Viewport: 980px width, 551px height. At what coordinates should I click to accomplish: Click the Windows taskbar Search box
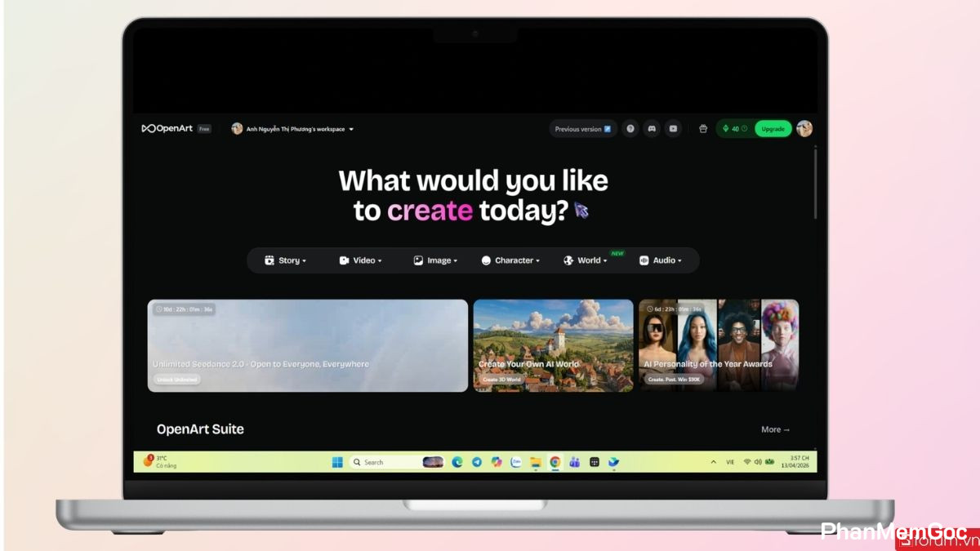(x=397, y=462)
